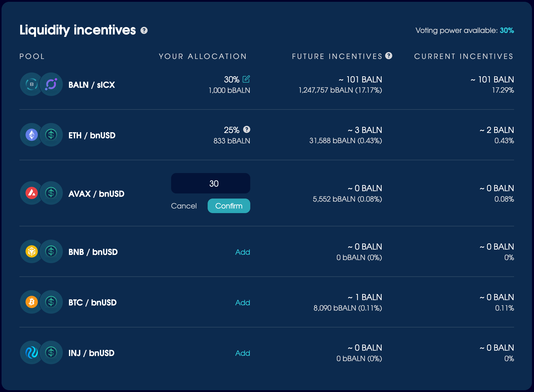534x392 pixels.
Task: Click the BALN token icon
Action: point(32,84)
